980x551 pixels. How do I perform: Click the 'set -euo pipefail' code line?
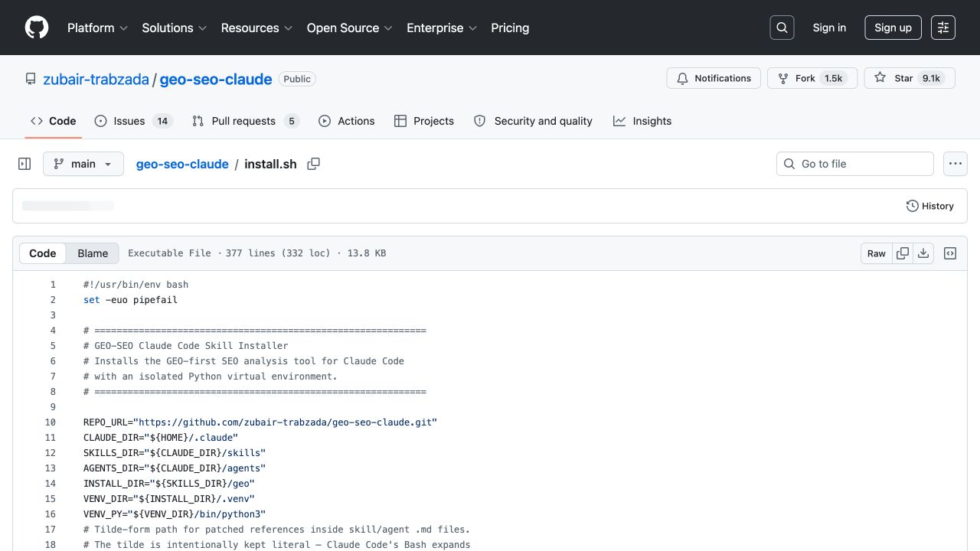pyautogui.click(x=130, y=300)
